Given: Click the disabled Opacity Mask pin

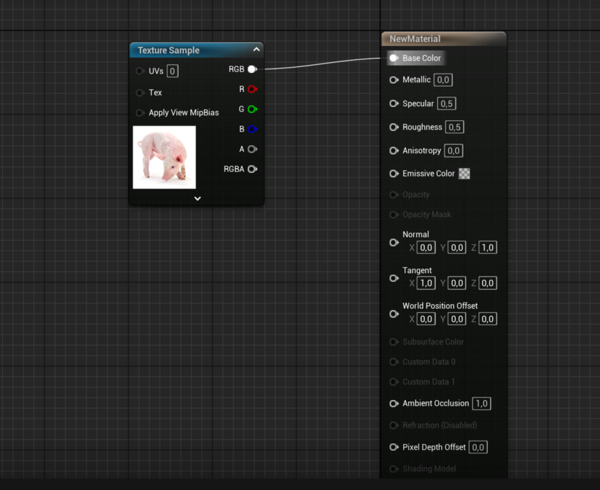Looking at the screenshot, I should 394,215.
